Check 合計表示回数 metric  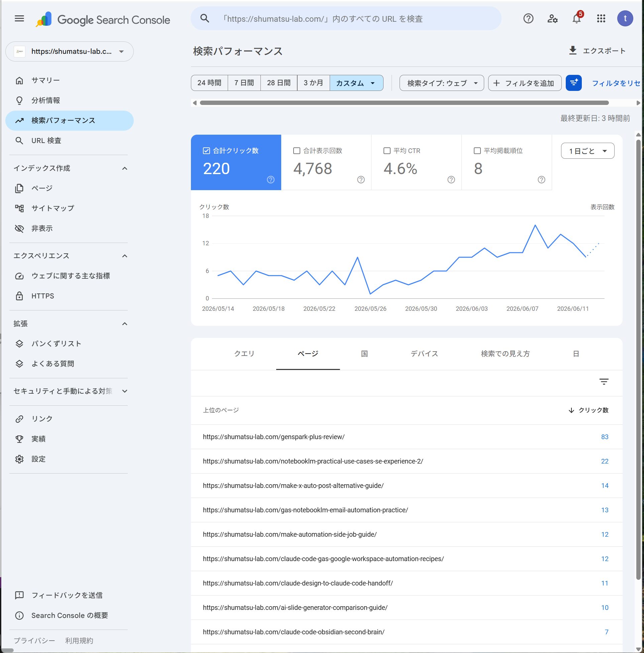(x=297, y=151)
